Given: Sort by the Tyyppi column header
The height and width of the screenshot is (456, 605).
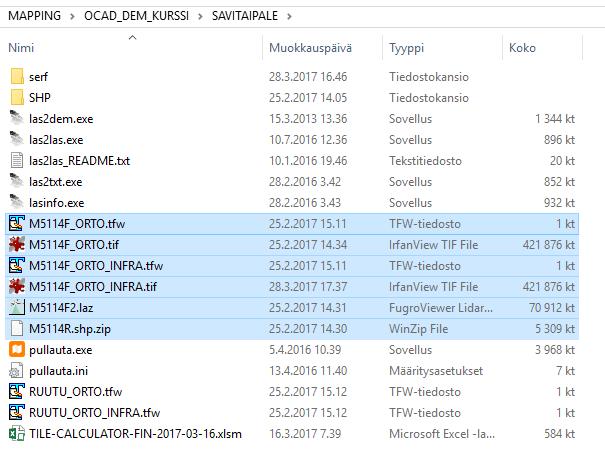Looking at the screenshot, I should tap(406, 48).
